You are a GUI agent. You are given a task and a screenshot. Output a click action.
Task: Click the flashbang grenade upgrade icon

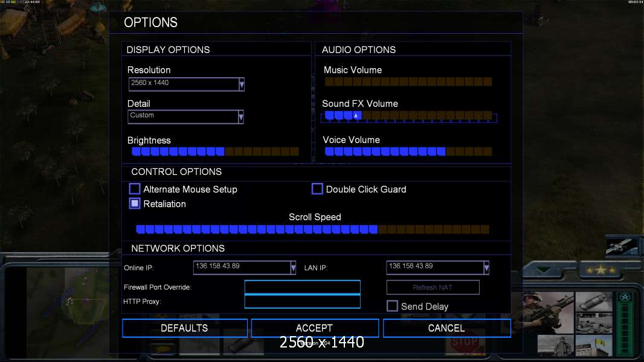594,302
